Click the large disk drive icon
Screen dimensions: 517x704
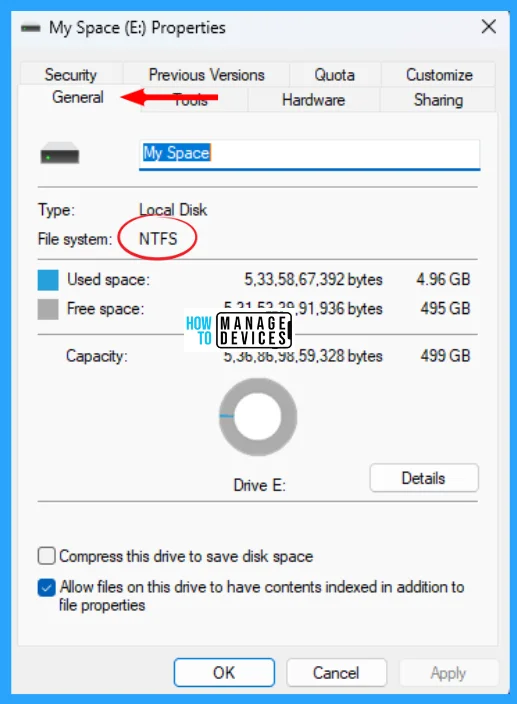60,153
